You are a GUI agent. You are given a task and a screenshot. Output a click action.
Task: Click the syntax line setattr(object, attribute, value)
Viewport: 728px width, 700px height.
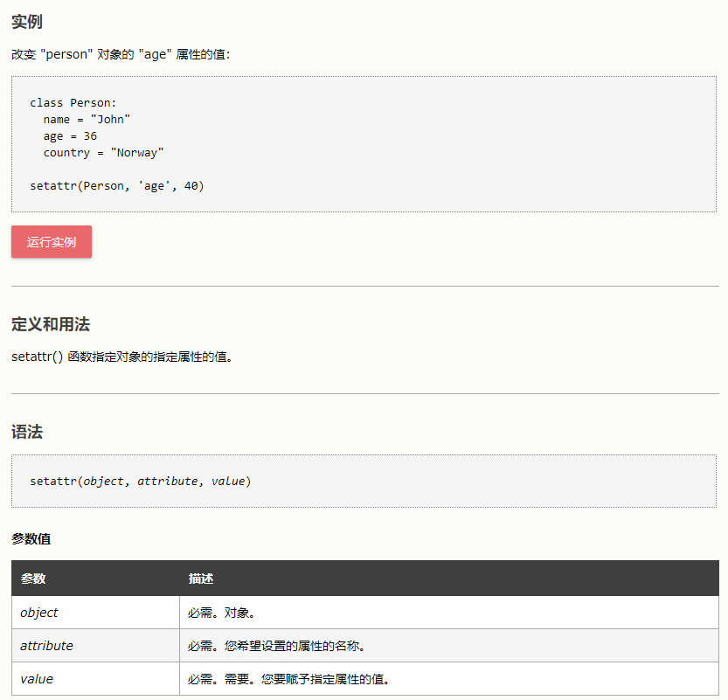click(141, 481)
